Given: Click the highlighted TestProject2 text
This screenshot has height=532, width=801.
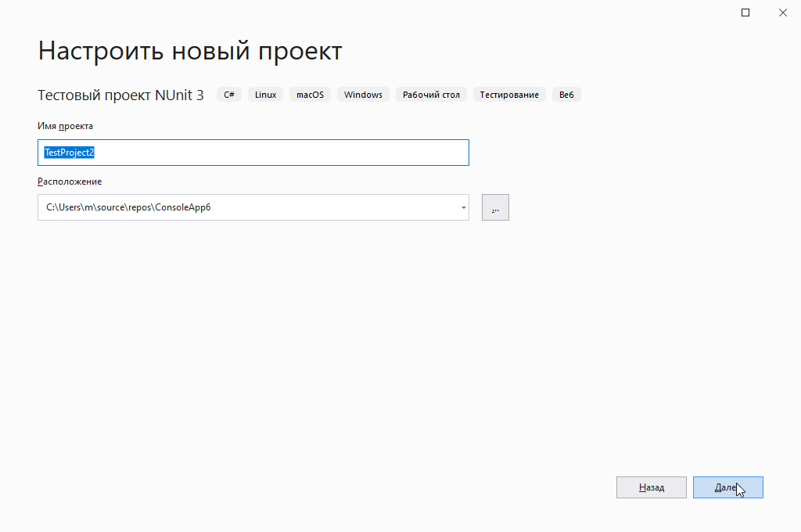Looking at the screenshot, I should pyautogui.click(x=70, y=153).
